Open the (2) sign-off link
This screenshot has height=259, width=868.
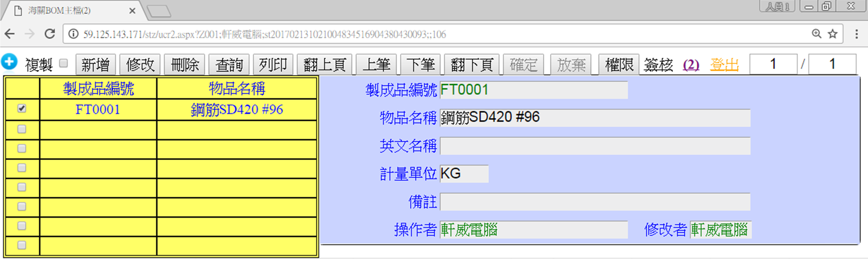[x=691, y=65]
